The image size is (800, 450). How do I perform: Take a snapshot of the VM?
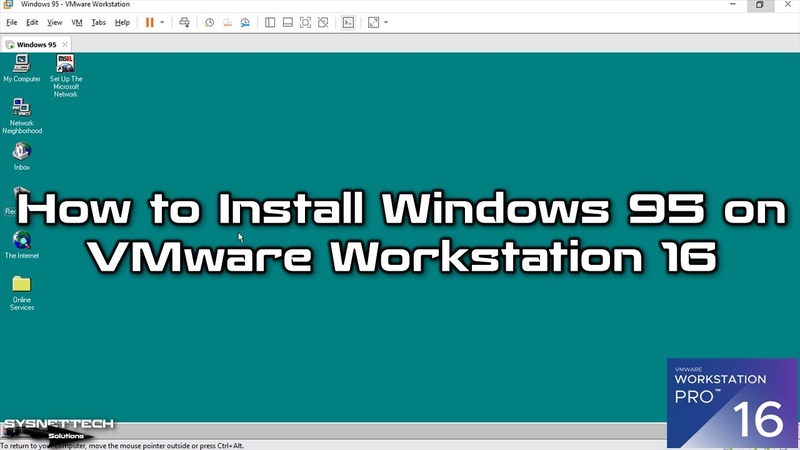(x=209, y=22)
